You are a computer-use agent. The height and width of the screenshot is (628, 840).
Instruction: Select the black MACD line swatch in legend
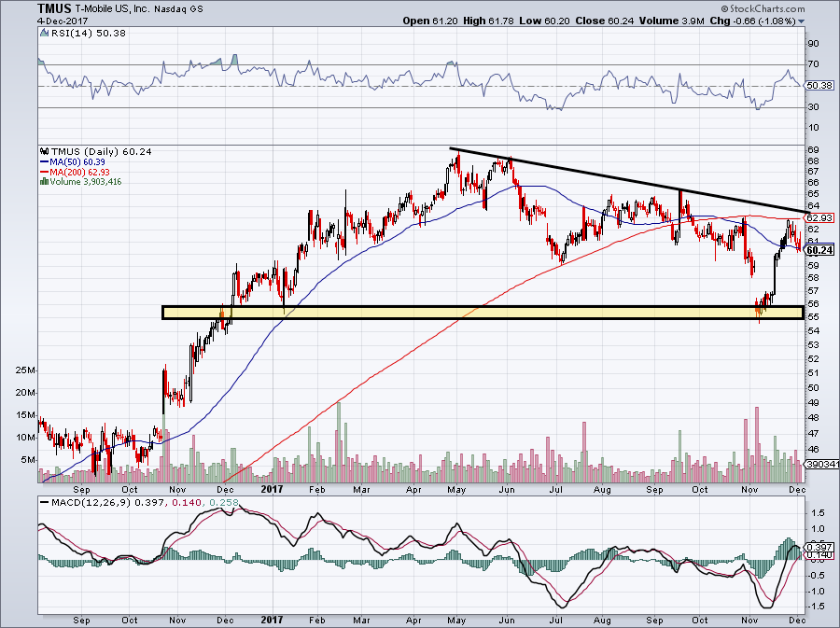click(44, 503)
